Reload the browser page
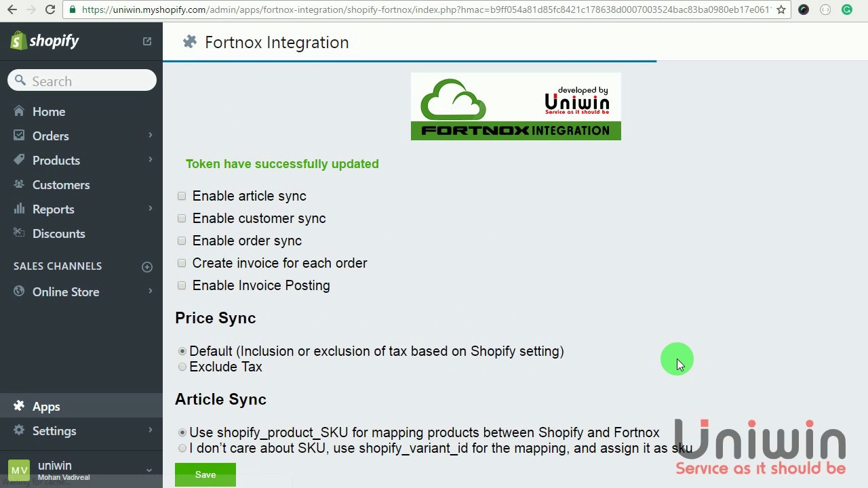 tap(50, 9)
